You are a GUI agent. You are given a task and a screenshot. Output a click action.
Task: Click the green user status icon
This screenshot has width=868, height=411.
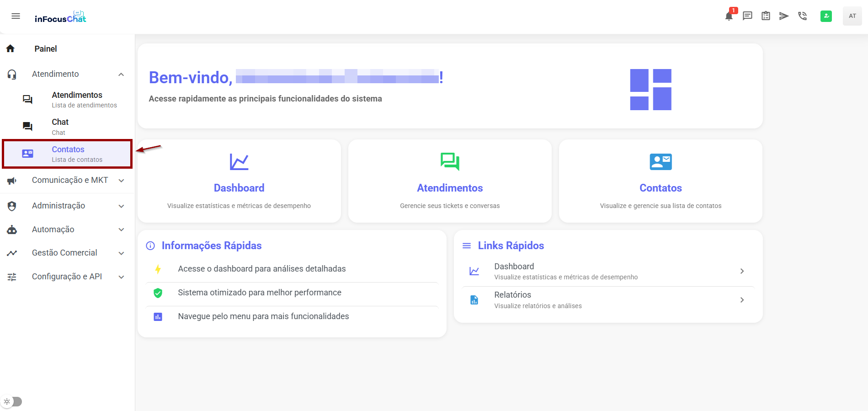pos(826,16)
